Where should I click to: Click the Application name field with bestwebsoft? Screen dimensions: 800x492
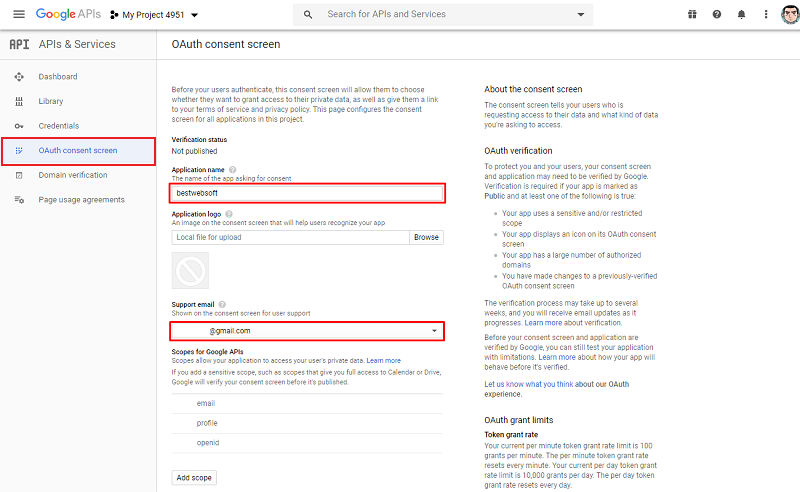click(x=307, y=193)
